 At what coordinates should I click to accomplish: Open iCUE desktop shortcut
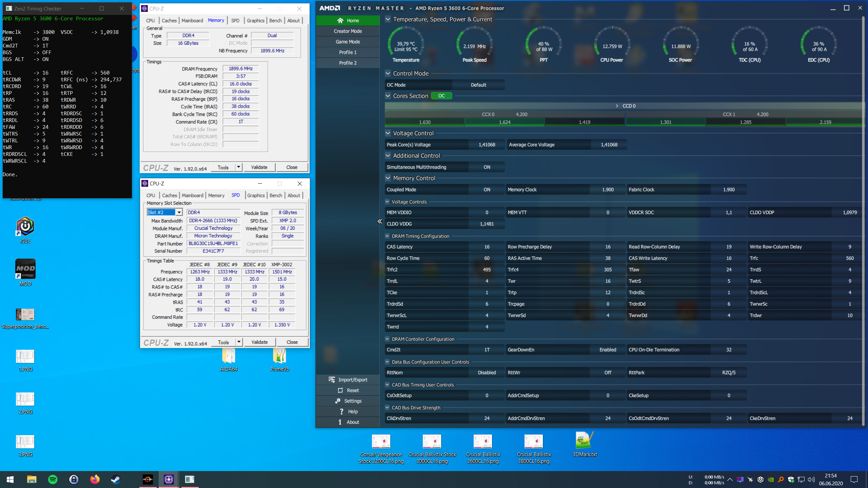click(25, 227)
